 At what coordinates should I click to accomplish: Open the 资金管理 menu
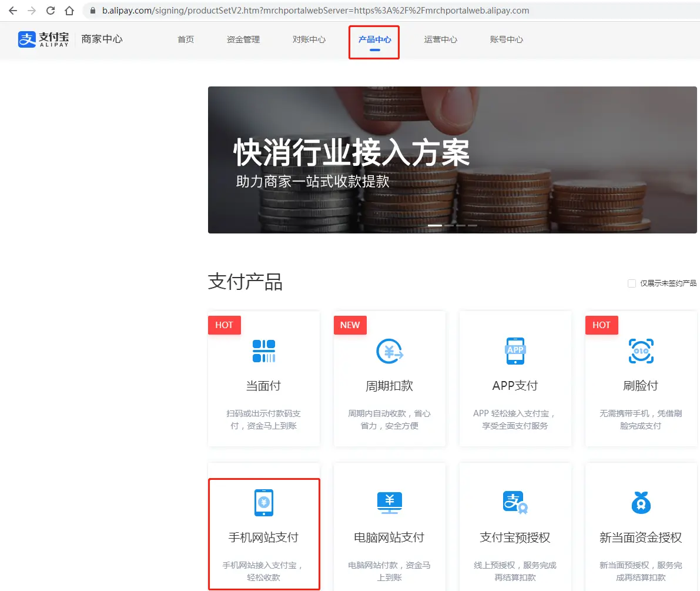point(243,40)
